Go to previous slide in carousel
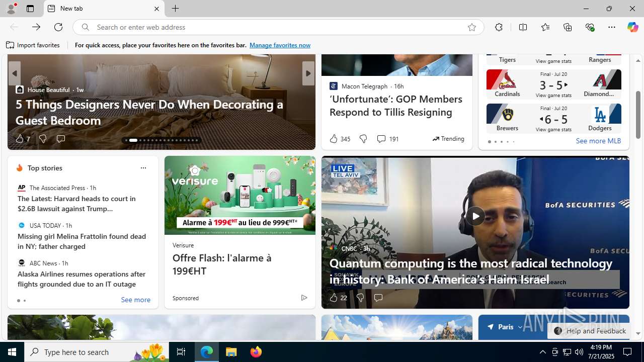The width and height of the screenshot is (644, 362). click(x=14, y=73)
